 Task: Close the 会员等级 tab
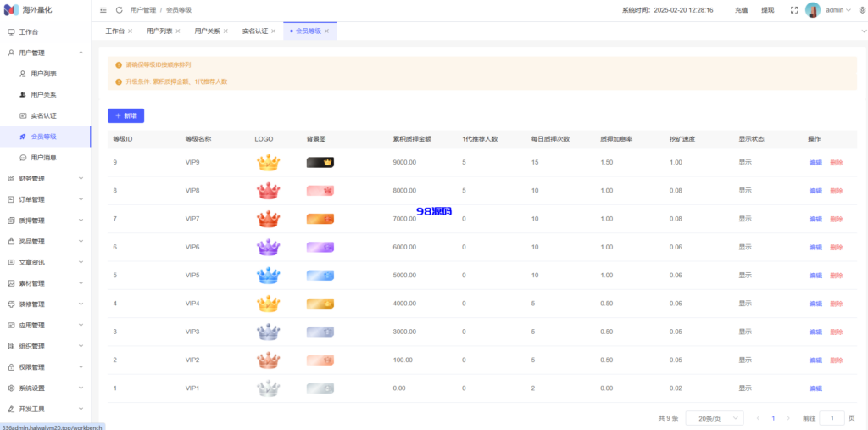pyautogui.click(x=326, y=31)
